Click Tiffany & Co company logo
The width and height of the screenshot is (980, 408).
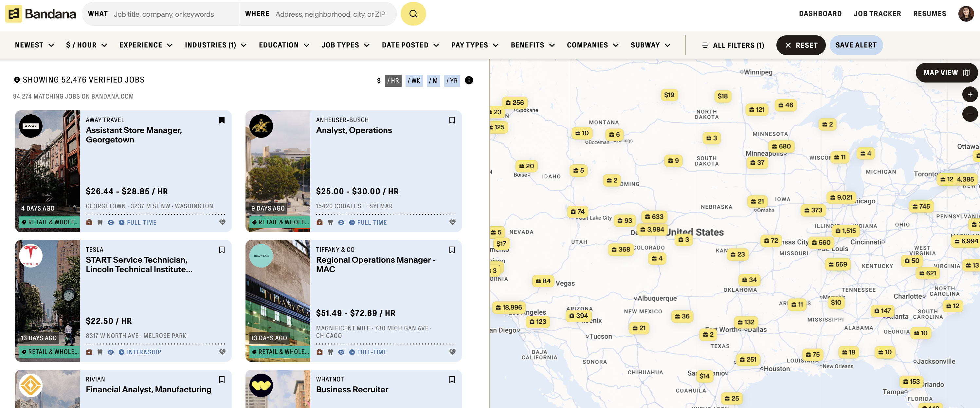[x=261, y=256]
